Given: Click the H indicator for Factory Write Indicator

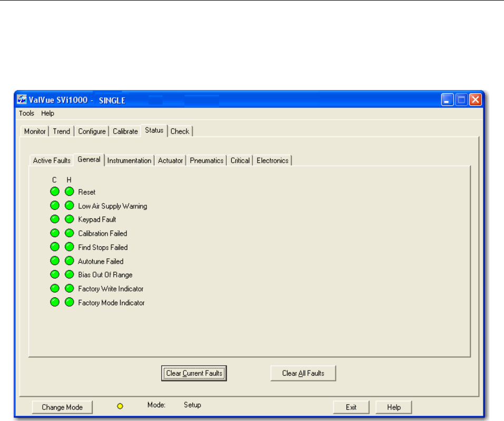Looking at the screenshot, I should 69,288.
